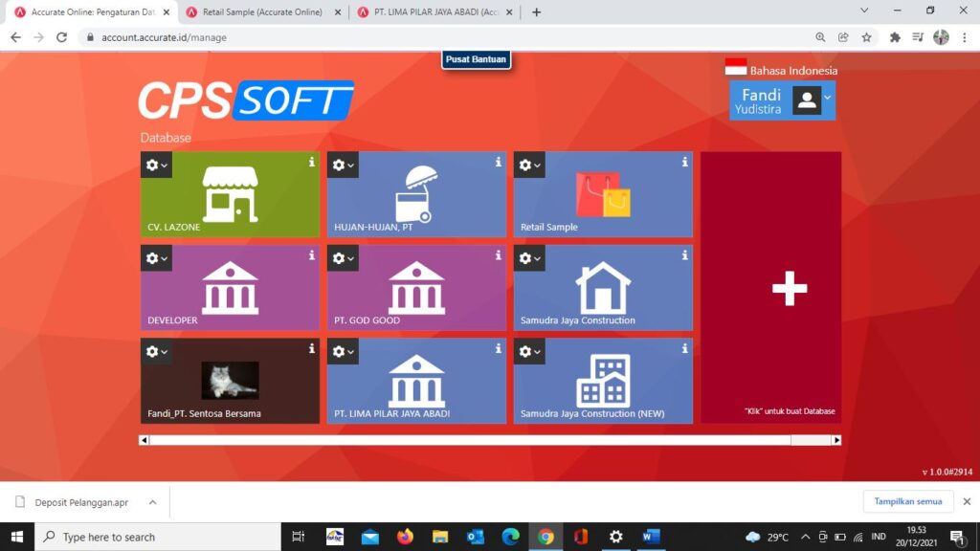
Task: Close the downloads bar
Action: click(x=967, y=501)
